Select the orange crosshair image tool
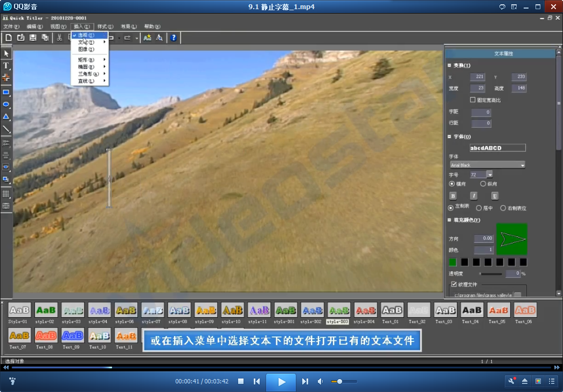 [x=6, y=77]
